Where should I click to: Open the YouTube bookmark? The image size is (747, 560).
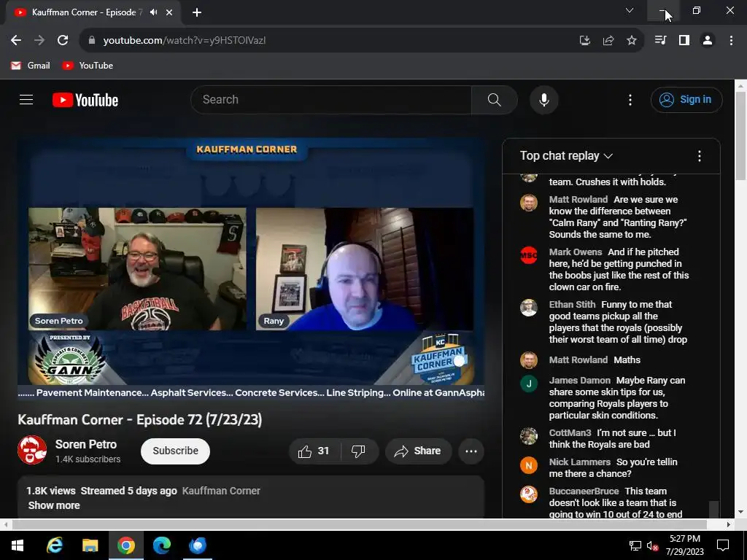point(88,66)
